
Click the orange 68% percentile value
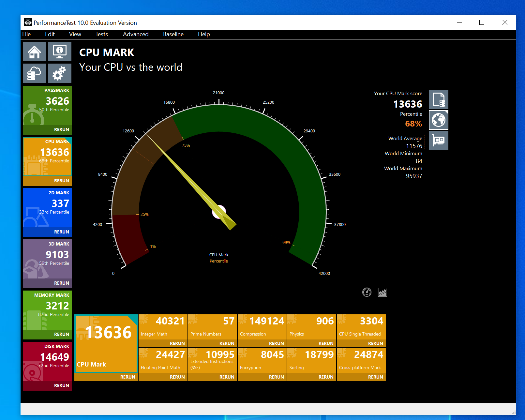pos(413,124)
